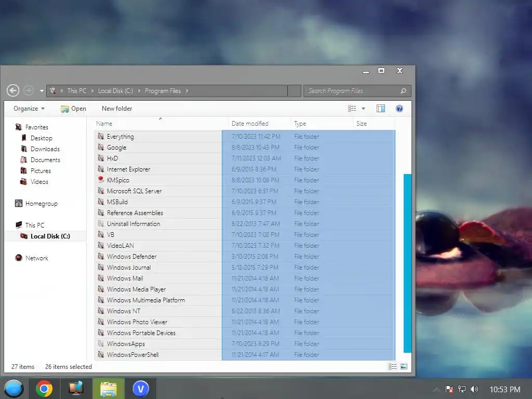
Task: Select the Windows Mail folder name
Action: point(125,278)
